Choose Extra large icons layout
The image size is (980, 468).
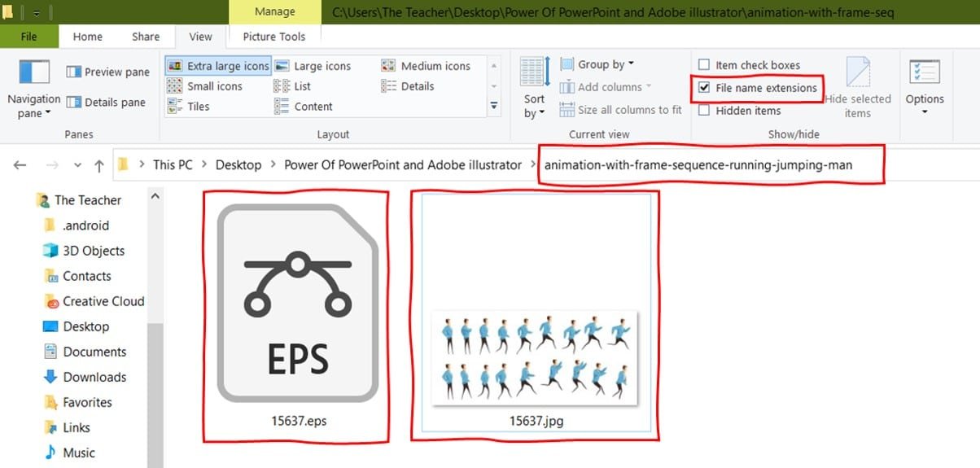click(x=218, y=66)
